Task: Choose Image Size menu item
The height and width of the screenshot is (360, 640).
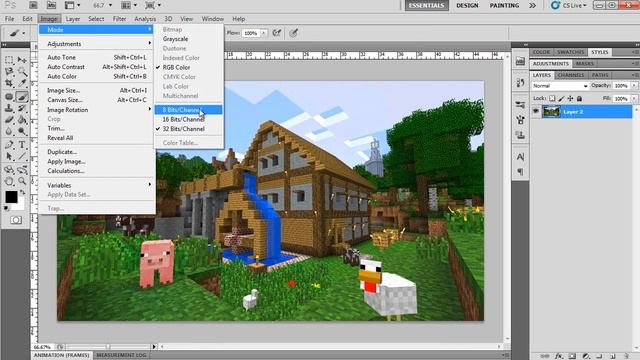Action: pos(97,90)
